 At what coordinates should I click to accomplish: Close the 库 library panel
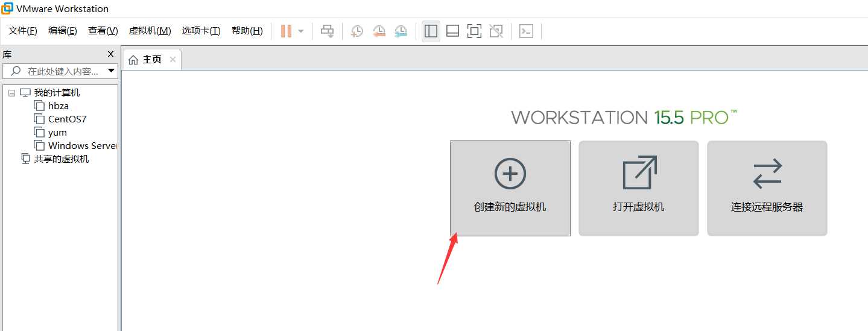tap(110, 54)
